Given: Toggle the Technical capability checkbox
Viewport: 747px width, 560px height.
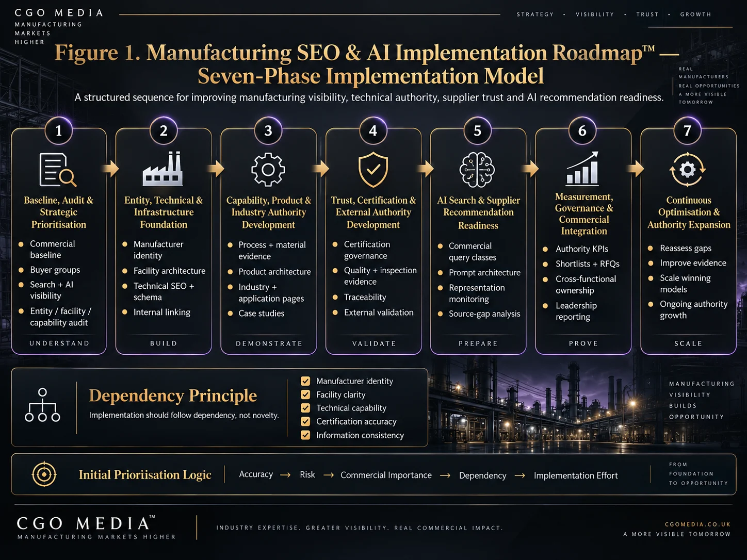Looking at the screenshot, I should [x=305, y=408].
